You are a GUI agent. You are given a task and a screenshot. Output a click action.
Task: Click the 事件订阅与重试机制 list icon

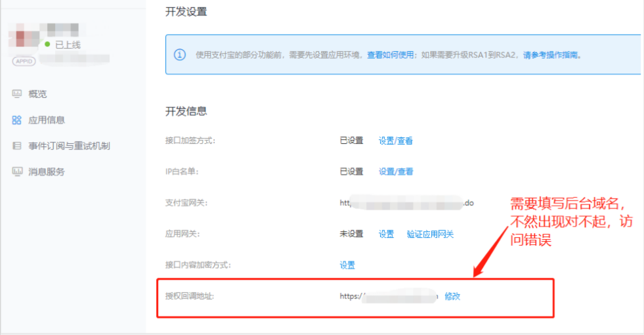[x=17, y=146]
